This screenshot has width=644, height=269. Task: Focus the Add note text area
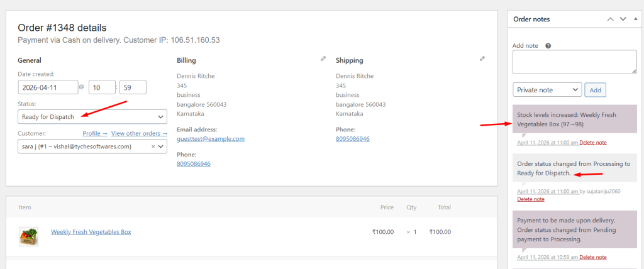(575, 63)
